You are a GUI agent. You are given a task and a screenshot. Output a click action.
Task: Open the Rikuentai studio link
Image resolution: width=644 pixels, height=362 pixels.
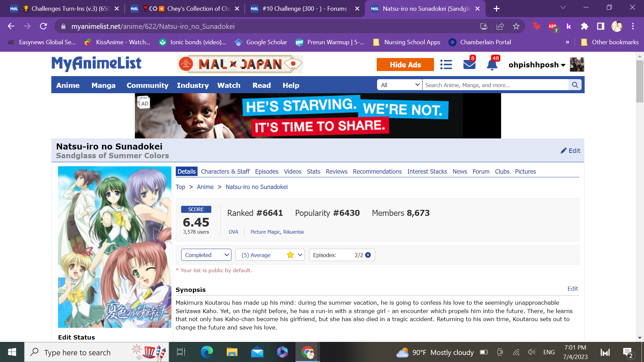[x=293, y=232]
